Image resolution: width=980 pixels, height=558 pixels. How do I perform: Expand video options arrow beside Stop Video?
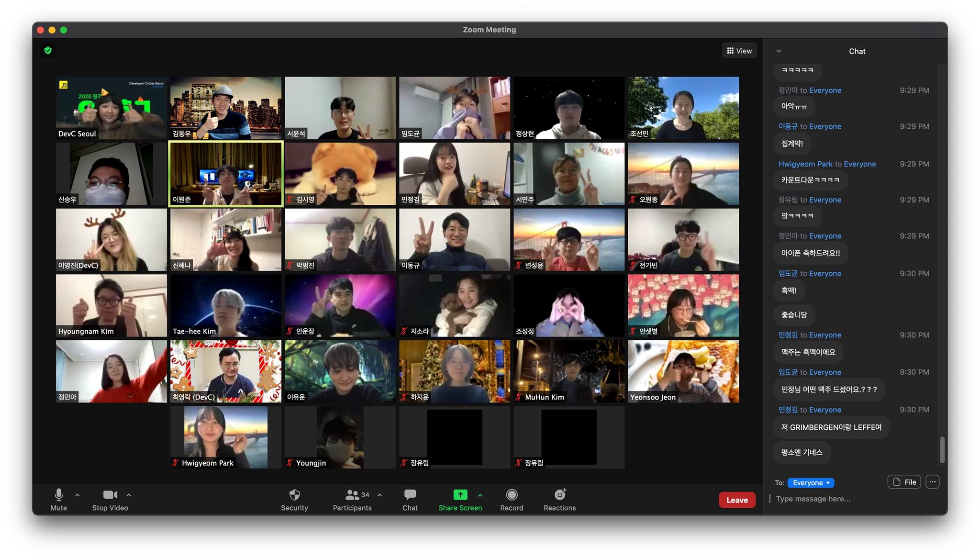(x=129, y=495)
